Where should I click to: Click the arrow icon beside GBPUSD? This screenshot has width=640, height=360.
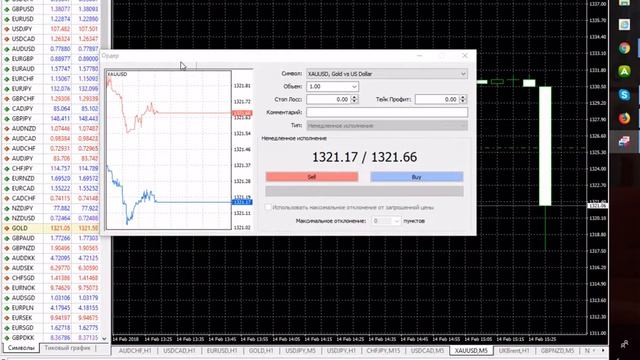(7, 9)
